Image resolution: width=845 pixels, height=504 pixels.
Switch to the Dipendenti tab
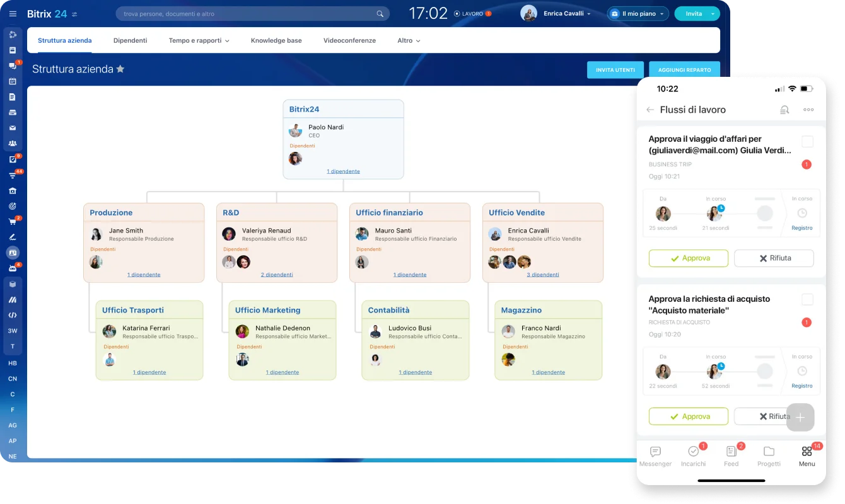pyautogui.click(x=130, y=40)
